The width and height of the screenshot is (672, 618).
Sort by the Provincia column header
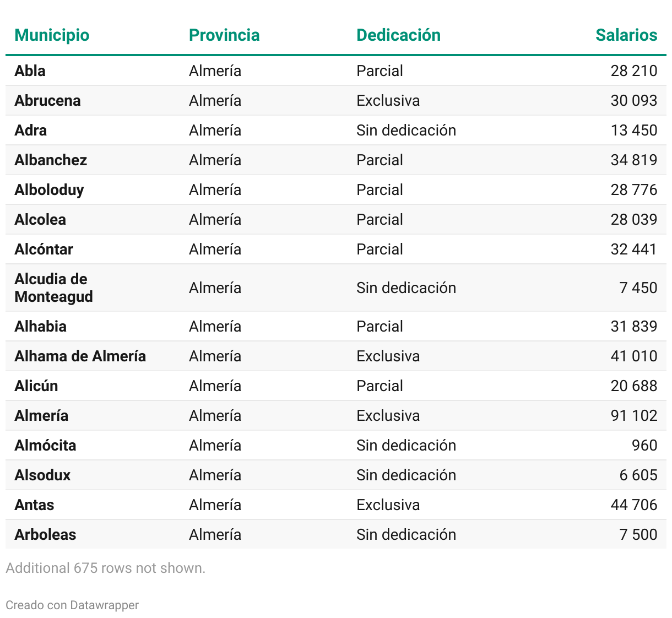tap(224, 35)
